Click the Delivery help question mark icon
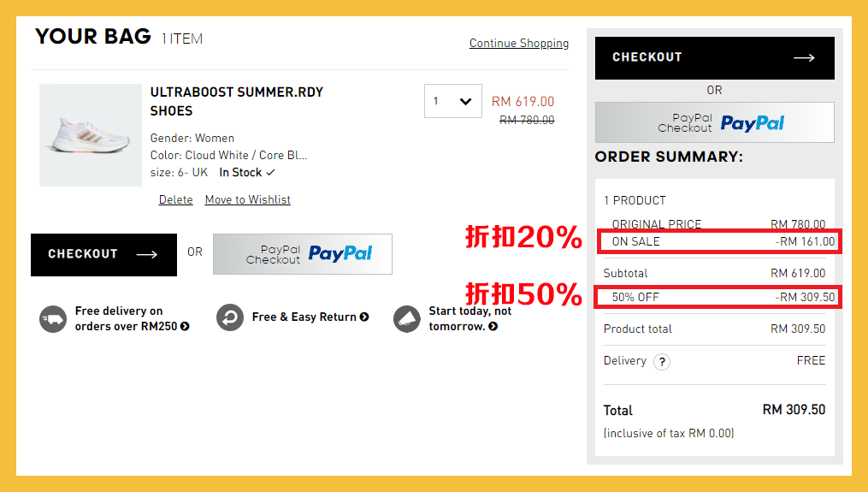The image size is (868, 492). point(661,362)
